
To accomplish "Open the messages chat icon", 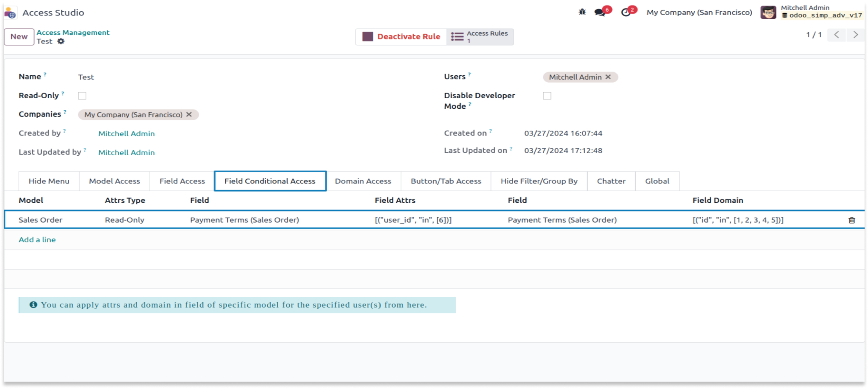I will click(x=599, y=12).
